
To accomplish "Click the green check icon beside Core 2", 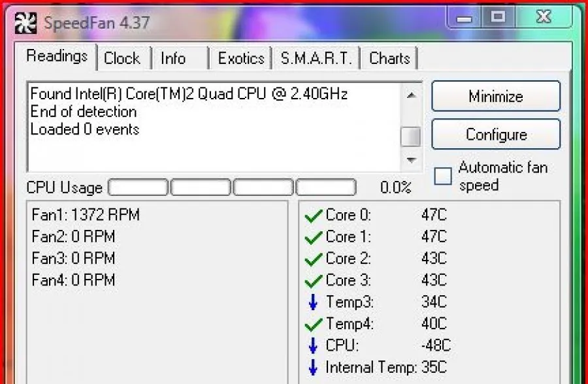I will tap(314, 259).
